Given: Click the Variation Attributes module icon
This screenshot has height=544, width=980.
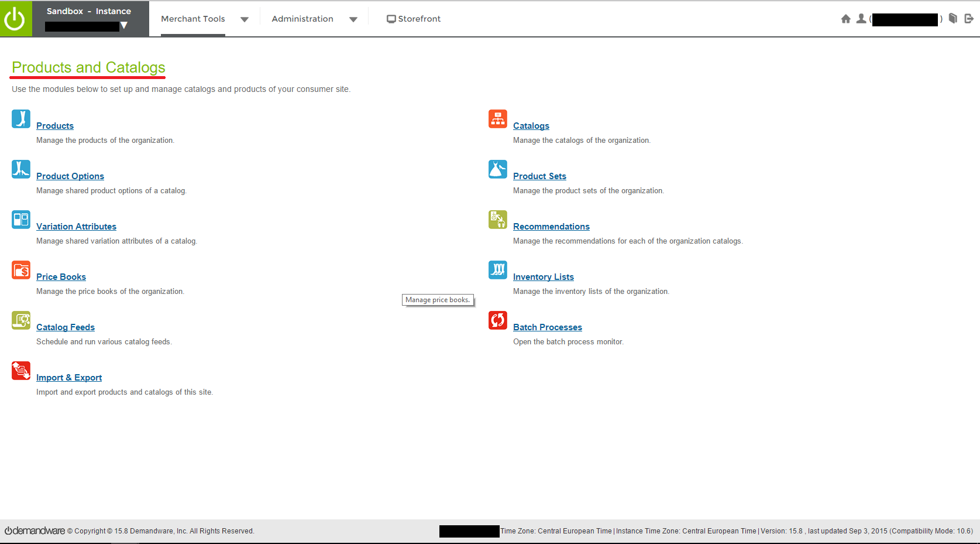Looking at the screenshot, I should (x=21, y=220).
